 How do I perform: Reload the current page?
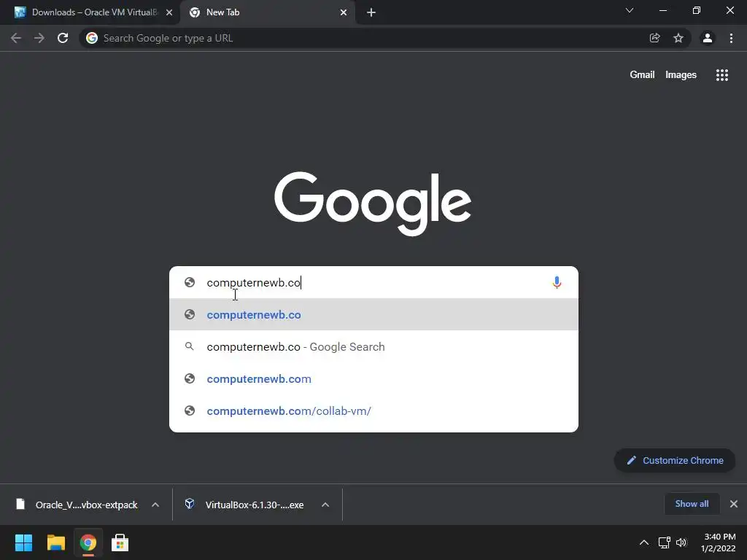click(63, 38)
